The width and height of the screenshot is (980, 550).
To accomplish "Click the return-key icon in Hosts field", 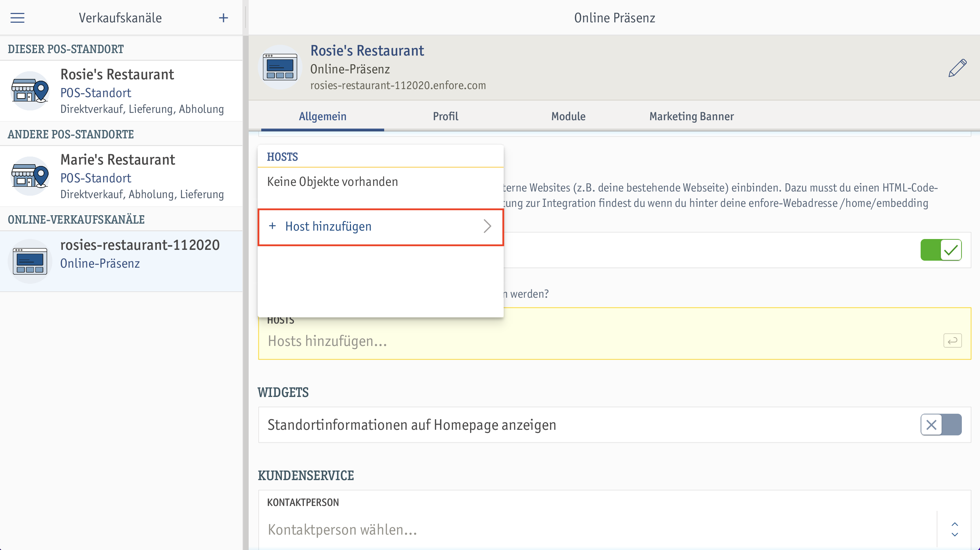I will (952, 341).
